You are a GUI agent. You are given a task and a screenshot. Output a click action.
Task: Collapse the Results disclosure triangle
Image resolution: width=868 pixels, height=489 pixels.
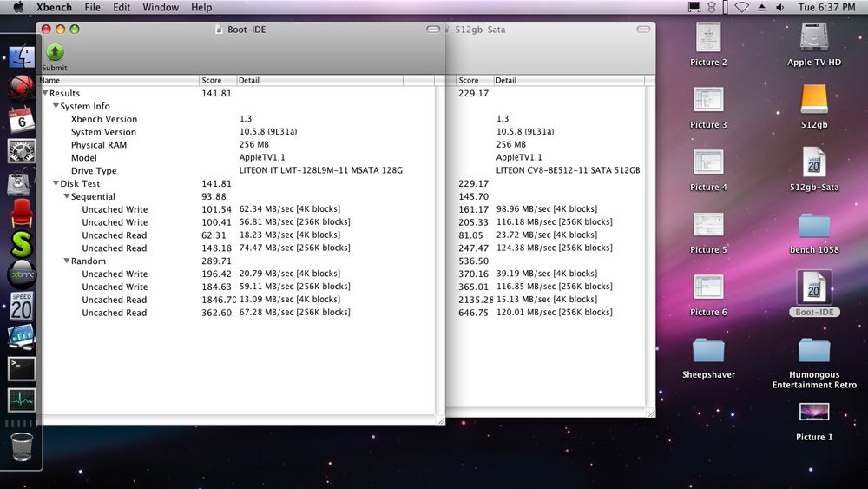pyautogui.click(x=45, y=93)
